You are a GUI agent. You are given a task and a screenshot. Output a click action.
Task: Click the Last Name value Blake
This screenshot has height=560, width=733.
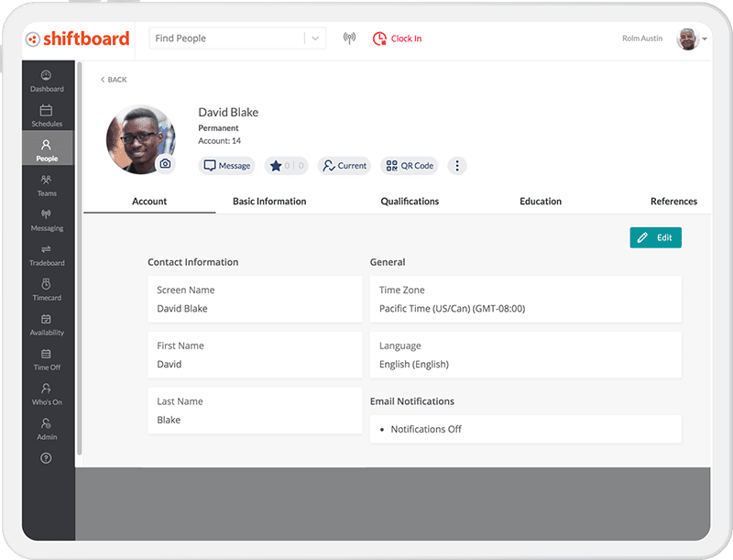[169, 420]
